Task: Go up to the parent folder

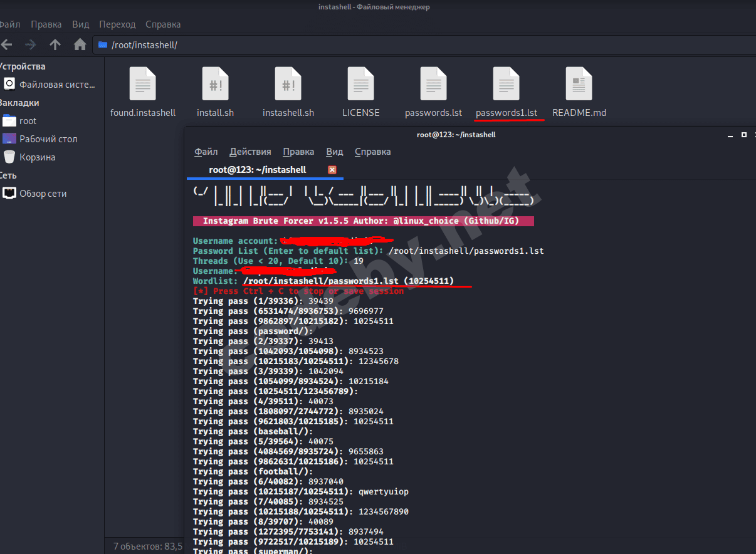Action: pyautogui.click(x=55, y=44)
